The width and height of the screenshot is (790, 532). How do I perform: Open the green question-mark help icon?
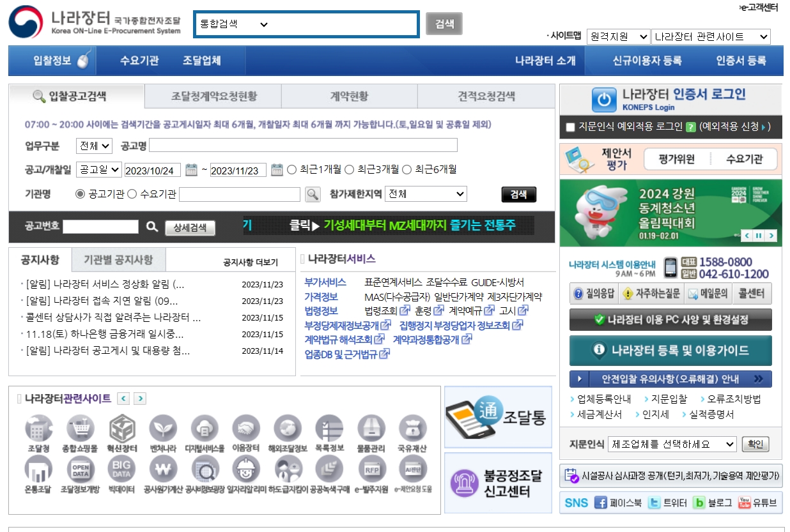(x=690, y=127)
